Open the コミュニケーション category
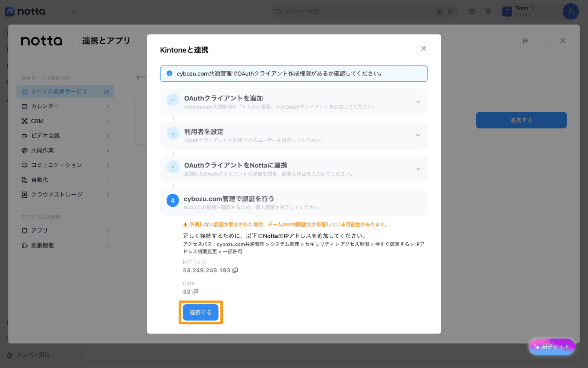 [x=65, y=165]
